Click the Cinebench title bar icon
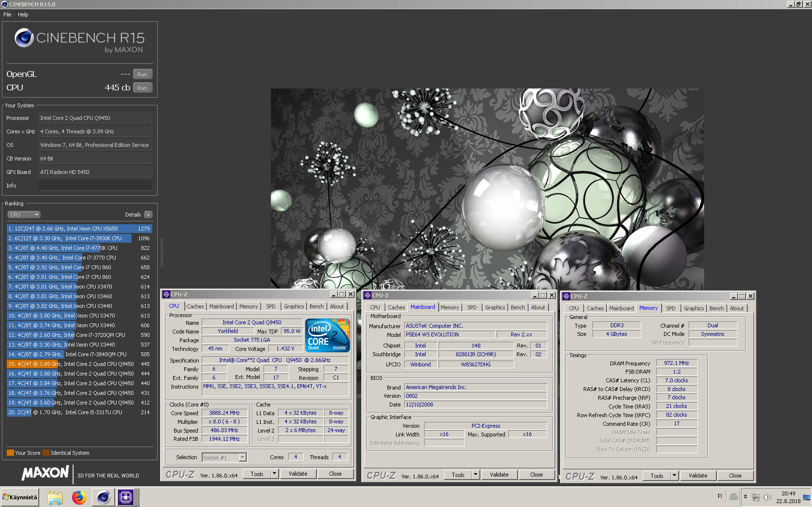 click(5, 4)
